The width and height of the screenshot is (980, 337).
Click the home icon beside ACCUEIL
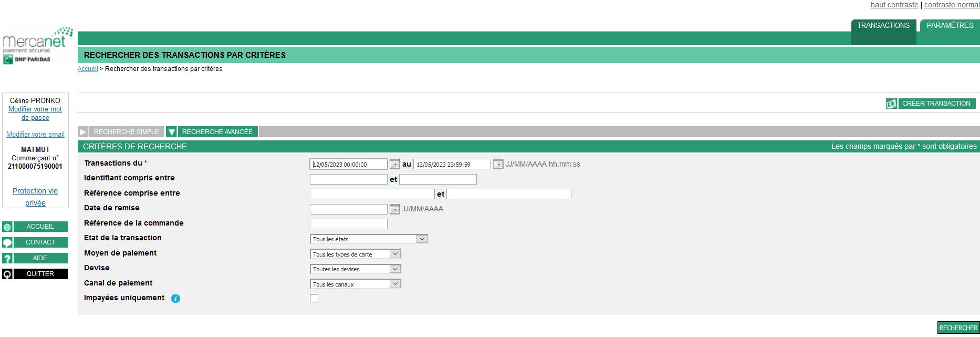pos(7,227)
